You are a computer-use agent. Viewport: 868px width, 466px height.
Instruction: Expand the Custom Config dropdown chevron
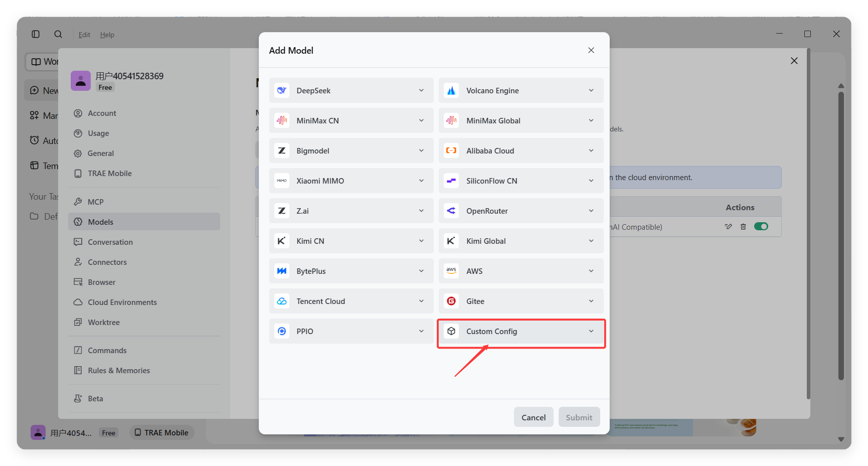point(591,331)
